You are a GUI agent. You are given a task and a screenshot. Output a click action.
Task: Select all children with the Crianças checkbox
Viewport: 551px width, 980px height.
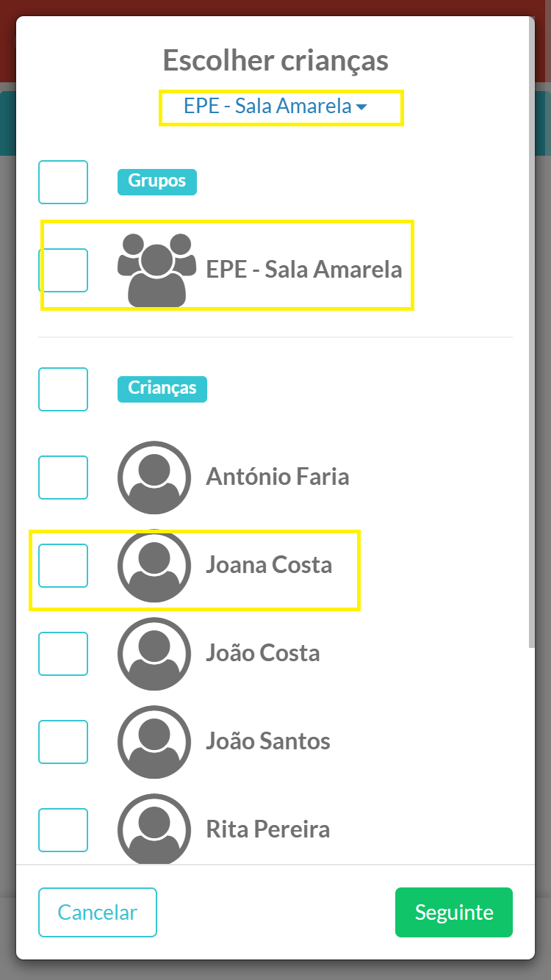(x=63, y=389)
